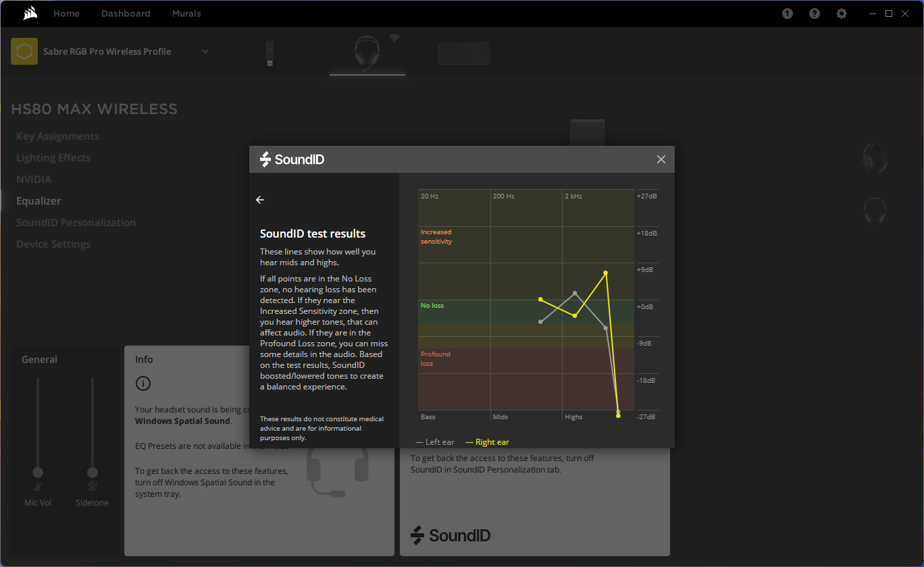The height and width of the screenshot is (567, 924).
Task: Click the "Increased sensitivity" zone label
Action: 436,236
